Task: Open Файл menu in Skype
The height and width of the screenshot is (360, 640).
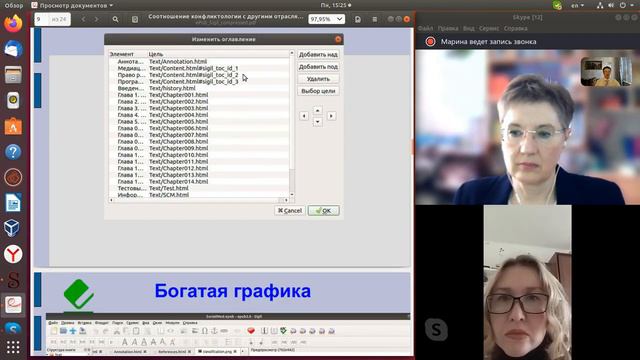Action: click(425, 29)
